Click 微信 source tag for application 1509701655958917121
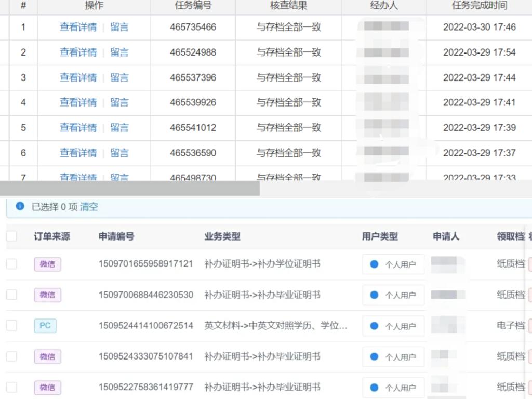Screen dimensions: 532x399 click(x=47, y=264)
